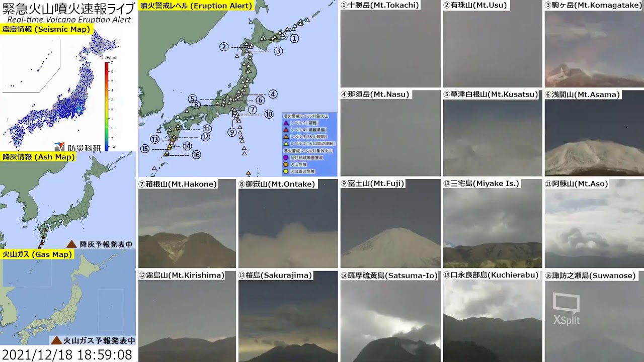Click the brown ash forecast triangle icon

71,244
